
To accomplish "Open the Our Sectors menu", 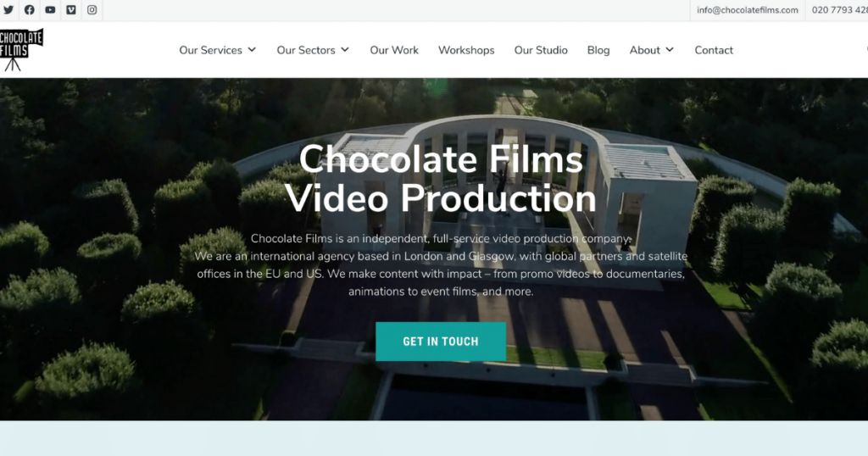I will pyautogui.click(x=305, y=50).
